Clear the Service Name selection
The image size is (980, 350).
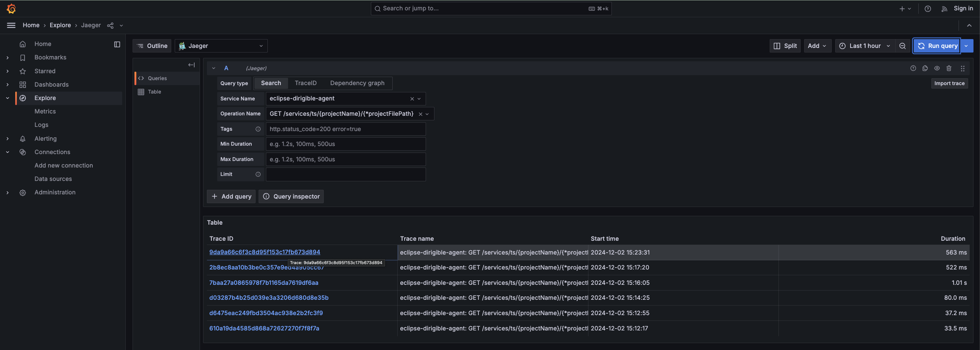tap(412, 99)
